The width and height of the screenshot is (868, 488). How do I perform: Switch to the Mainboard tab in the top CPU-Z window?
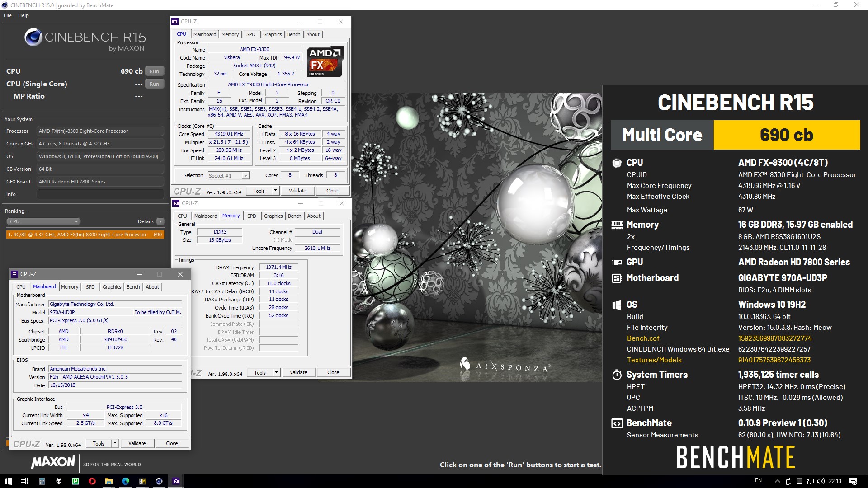tap(205, 34)
